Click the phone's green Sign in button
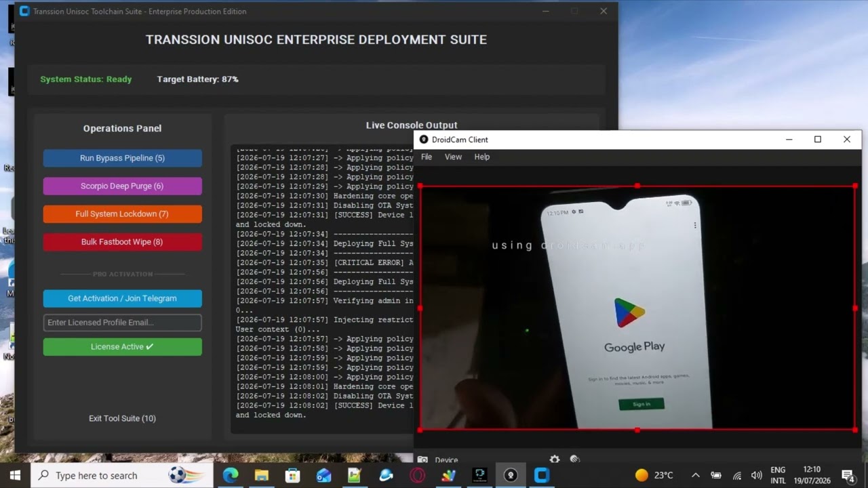The height and width of the screenshot is (488, 868). 642,404
